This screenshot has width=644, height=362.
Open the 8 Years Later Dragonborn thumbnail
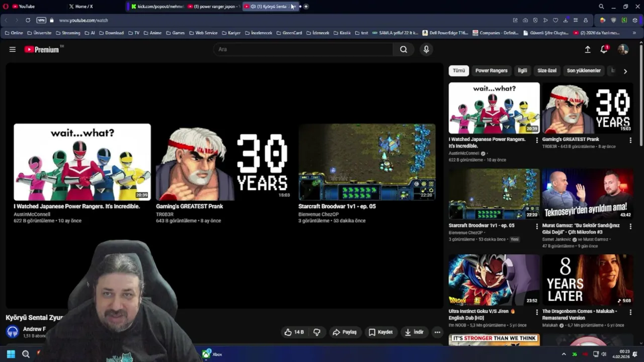(588, 280)
